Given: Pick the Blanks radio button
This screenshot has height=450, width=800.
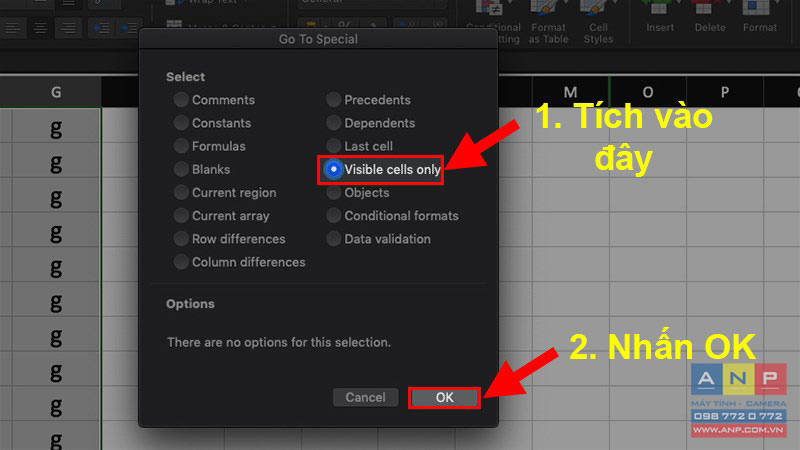Looking at the screenshot, I should 181,169.
